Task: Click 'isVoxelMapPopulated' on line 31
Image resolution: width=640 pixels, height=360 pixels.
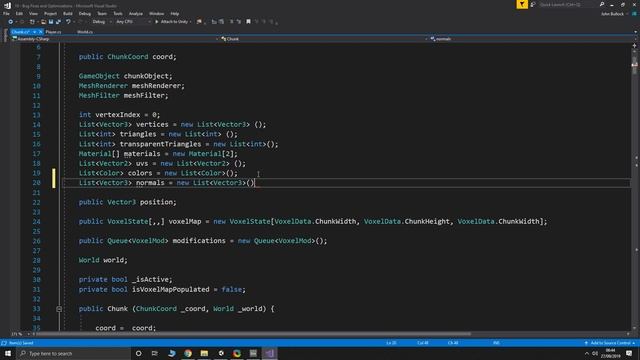Action: pyautogui.click(x=171, y=289)
